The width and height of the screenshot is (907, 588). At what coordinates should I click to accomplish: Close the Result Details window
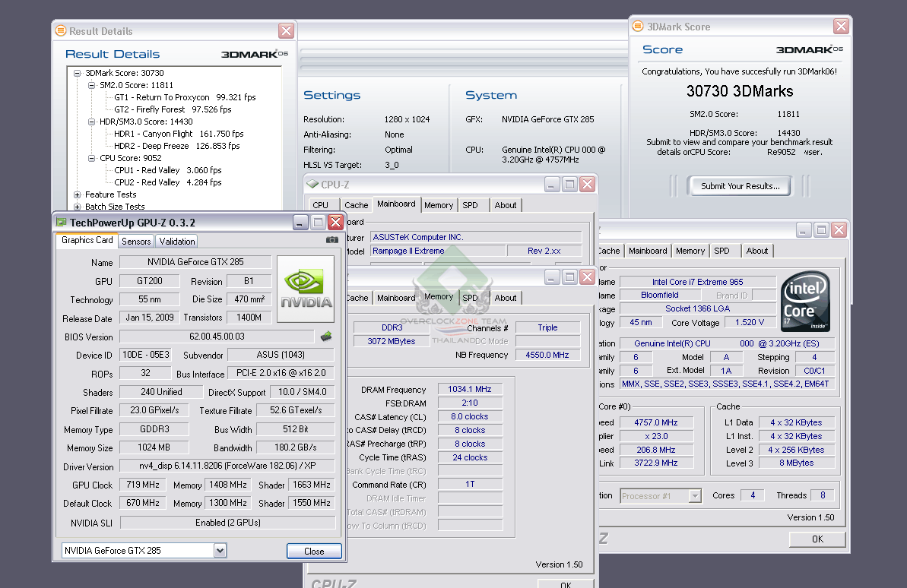pos(286,30)
